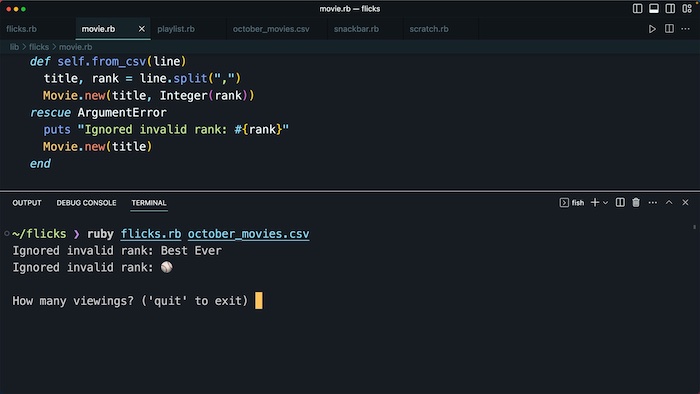The image size is (700, 394).
Task: Open the playlist.rb tab
Action: pyautogui.click(x=176, y=29)
